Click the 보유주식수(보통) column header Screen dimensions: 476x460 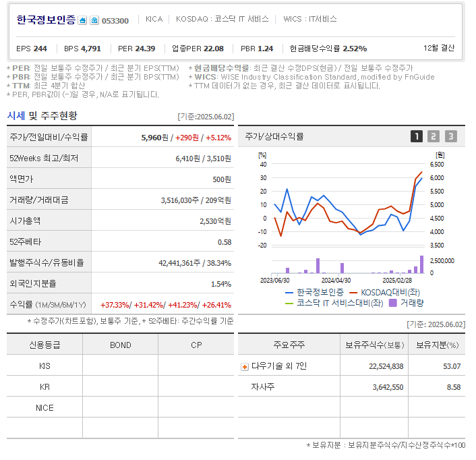pos(375,345)
